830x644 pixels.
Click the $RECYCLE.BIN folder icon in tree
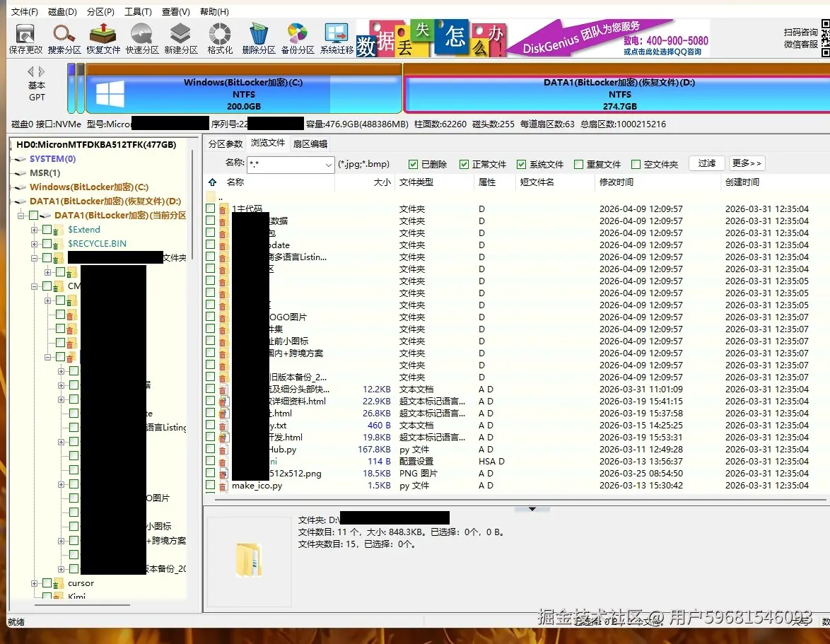[58, 244]
